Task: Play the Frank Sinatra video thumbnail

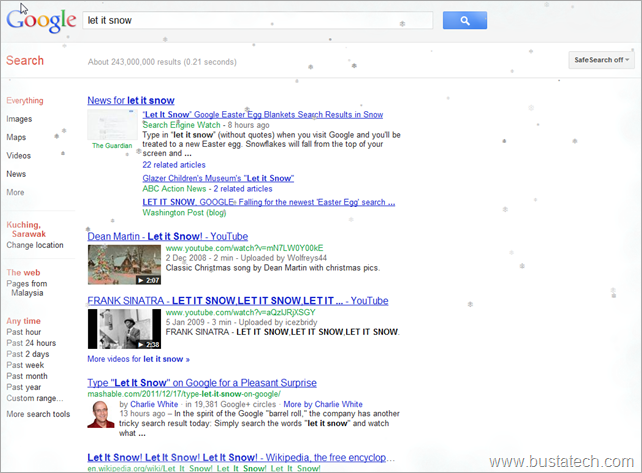Action: 124,329
